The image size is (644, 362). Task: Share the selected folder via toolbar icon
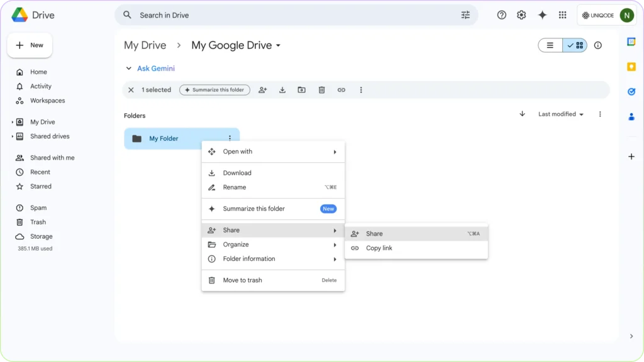[262, 90]
